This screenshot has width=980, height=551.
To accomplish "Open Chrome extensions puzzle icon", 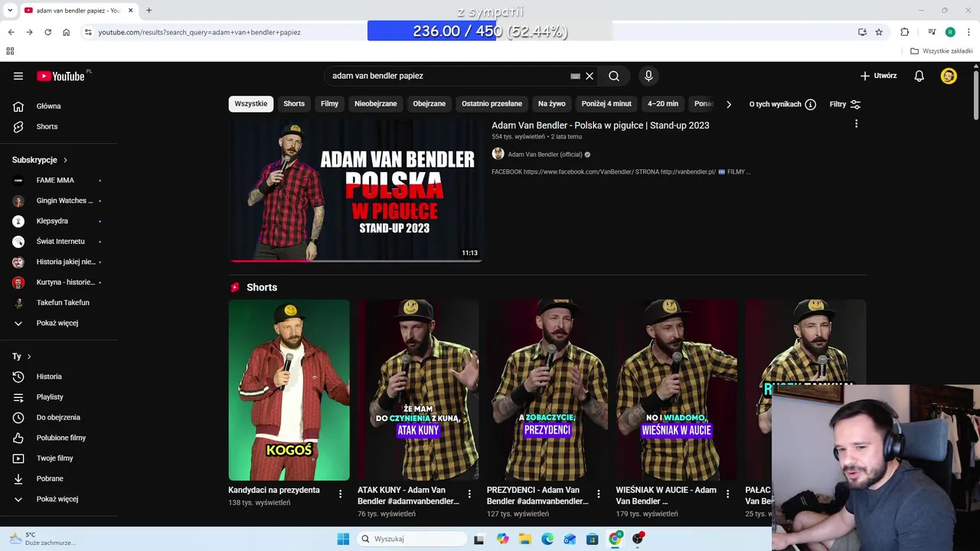I will pos(905,32).
